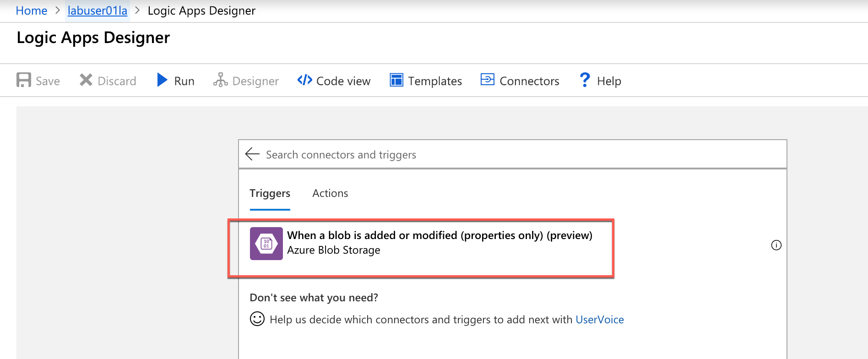868x359 pixels.
Task: Open labuser01la breadcrumb link
Action: point(98,11)
